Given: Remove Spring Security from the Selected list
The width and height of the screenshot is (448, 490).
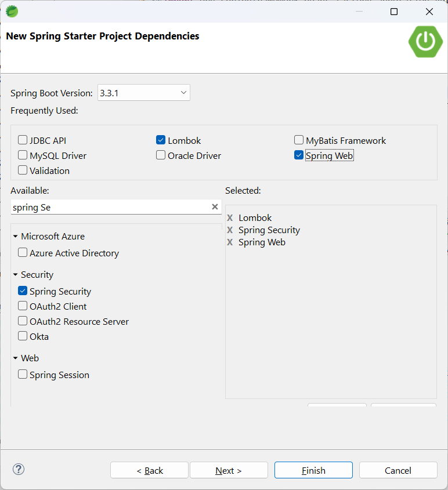Looking at the screenshot, I should click(230, 230).
